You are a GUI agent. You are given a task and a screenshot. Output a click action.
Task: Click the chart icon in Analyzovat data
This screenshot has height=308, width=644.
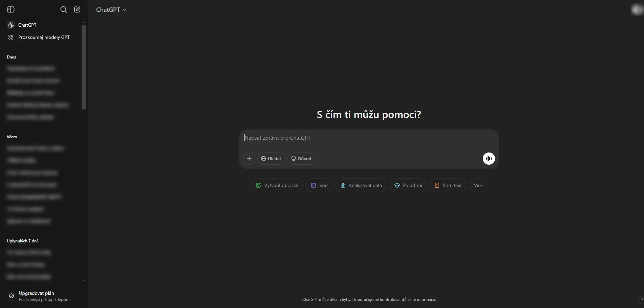343,185
